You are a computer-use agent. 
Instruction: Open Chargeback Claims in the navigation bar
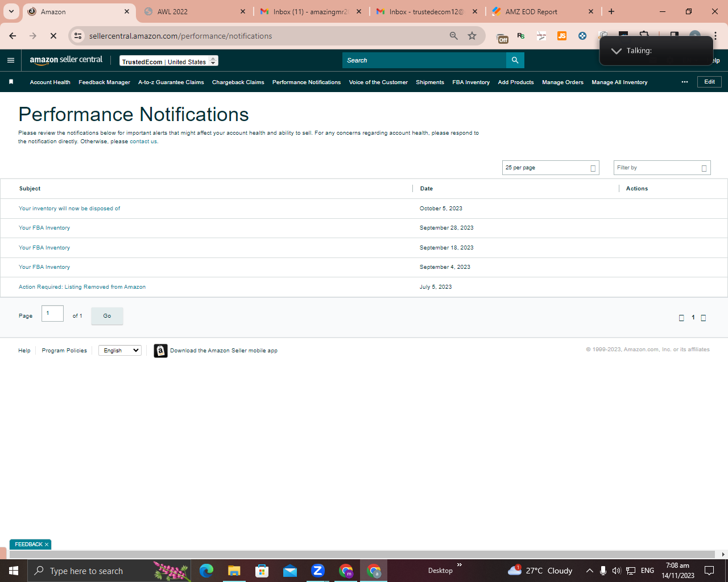pyautogui.click(x=238, y=82)
